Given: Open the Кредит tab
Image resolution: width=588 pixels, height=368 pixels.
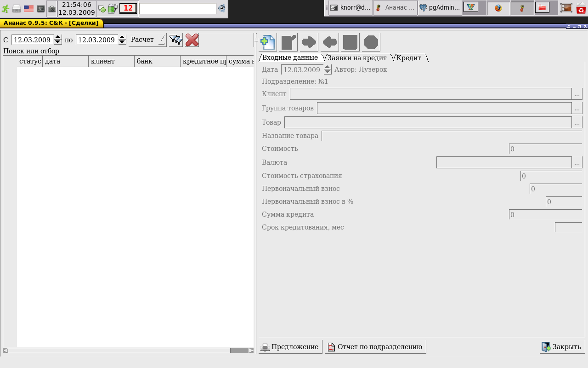Looking at the screenshot, I should [409, 58].
